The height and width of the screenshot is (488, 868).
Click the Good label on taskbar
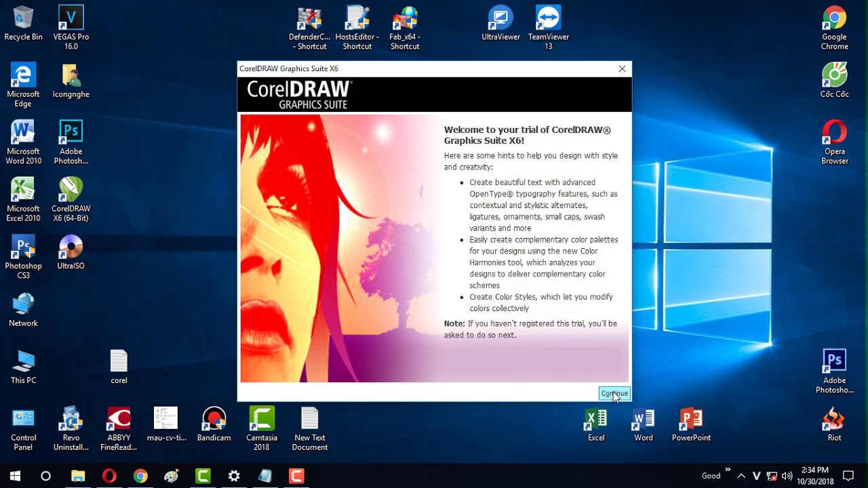[x=711, y=476]
